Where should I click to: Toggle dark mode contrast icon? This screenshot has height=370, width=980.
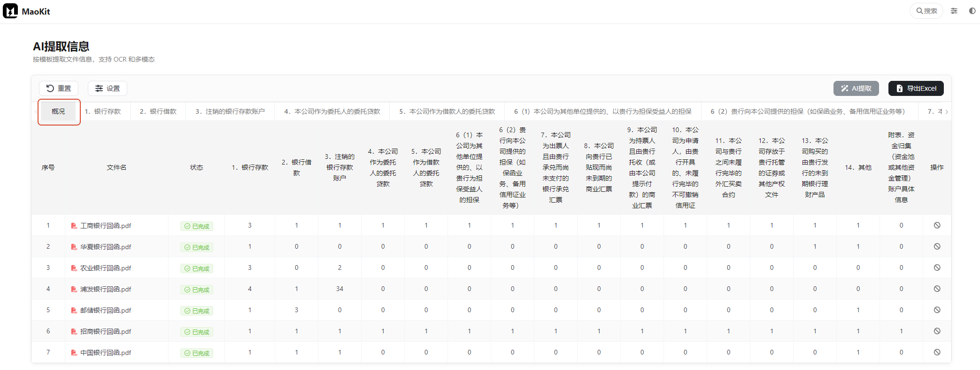(972, 11)
